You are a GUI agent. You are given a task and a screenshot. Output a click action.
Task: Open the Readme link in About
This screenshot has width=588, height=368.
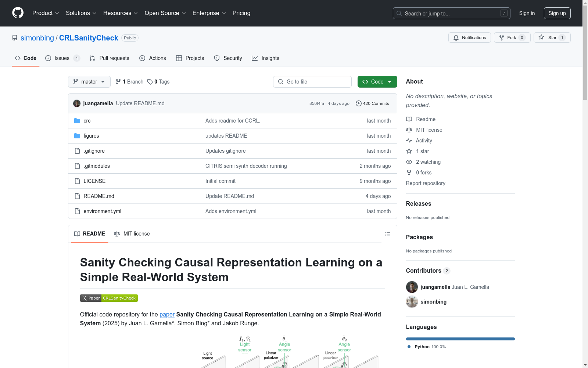(x=421, y=119)
